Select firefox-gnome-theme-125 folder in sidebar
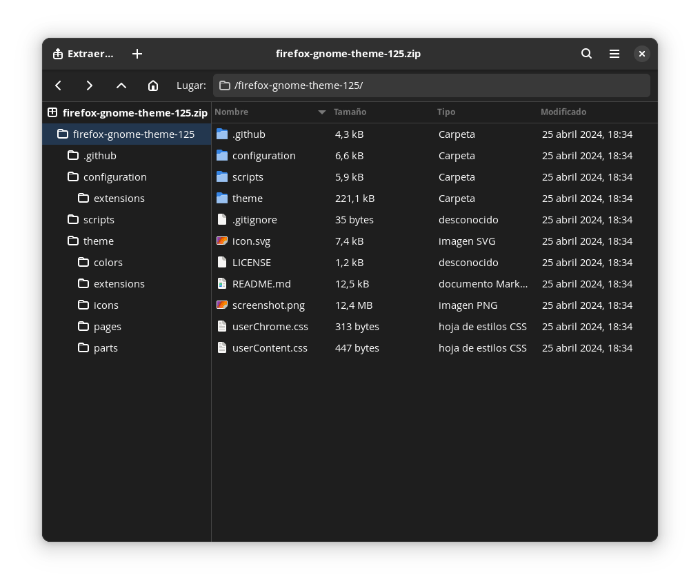The height and width of the screenshot is (588, 700). pos(127,134)
